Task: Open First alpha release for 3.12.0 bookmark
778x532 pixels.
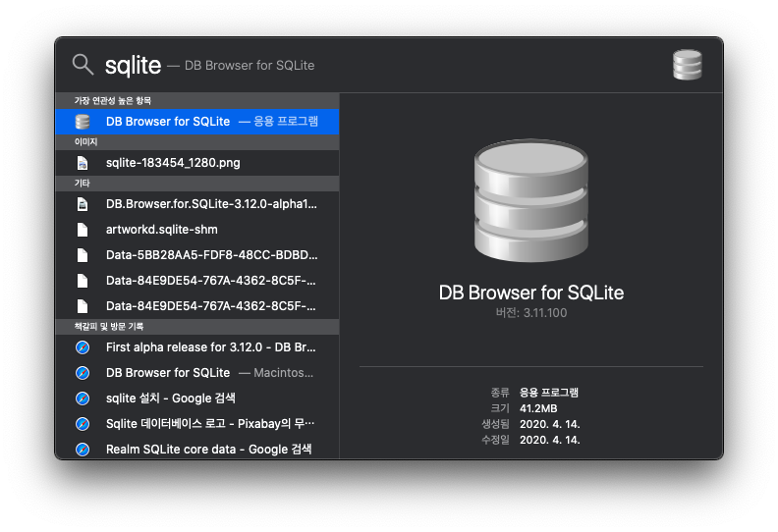Action: [x=197, y=347]
